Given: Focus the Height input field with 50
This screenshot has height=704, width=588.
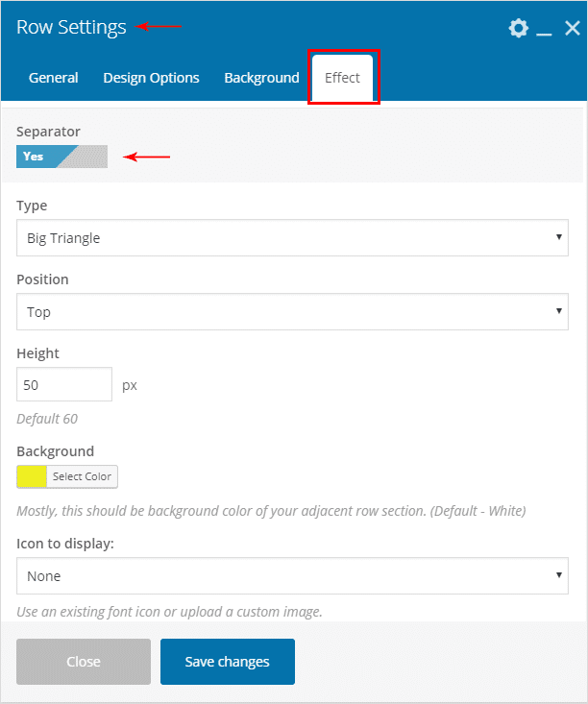Looking at the screenshot, I should tap(64, 385).
